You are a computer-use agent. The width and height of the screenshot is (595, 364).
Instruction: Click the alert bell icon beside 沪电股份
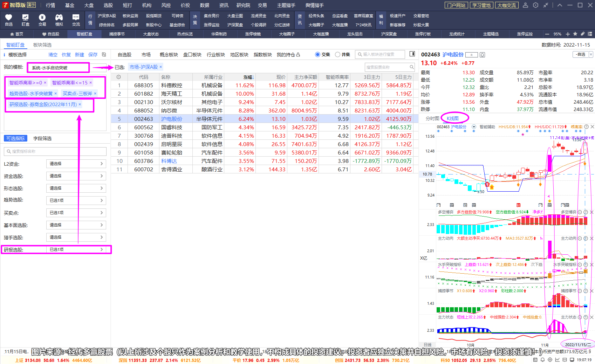(x=483, y=55)
